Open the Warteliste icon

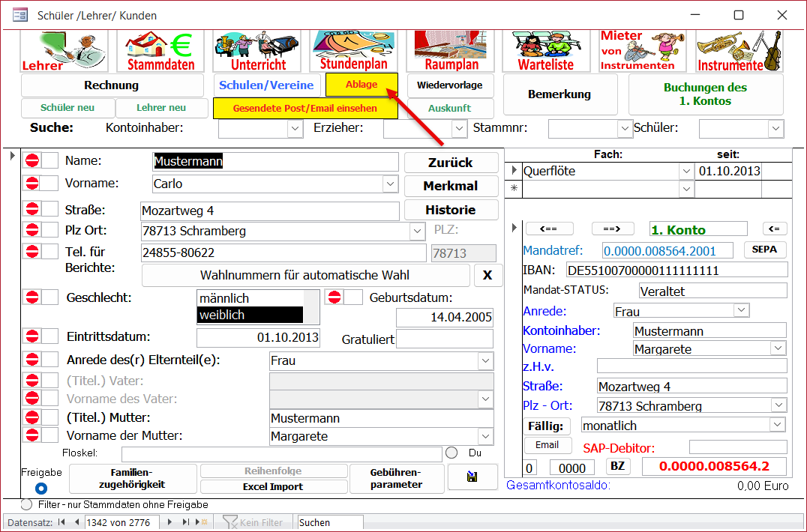(546, 51)
